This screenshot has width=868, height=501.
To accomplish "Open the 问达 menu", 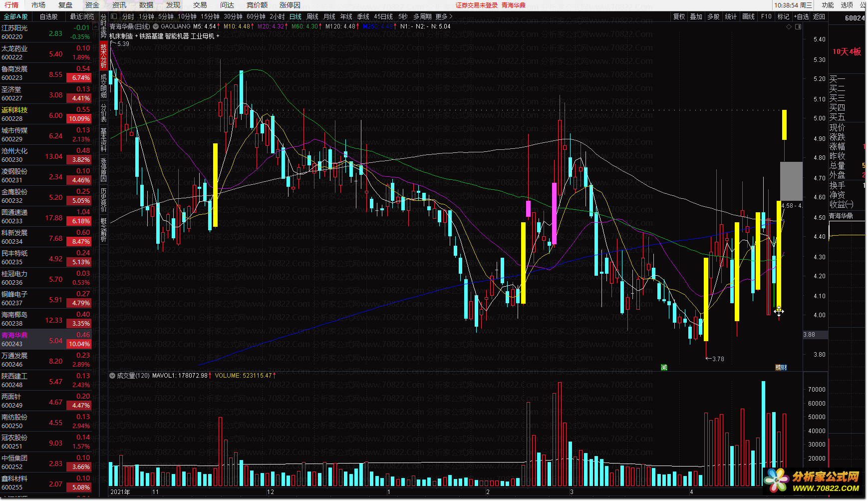I will (227, 5).
